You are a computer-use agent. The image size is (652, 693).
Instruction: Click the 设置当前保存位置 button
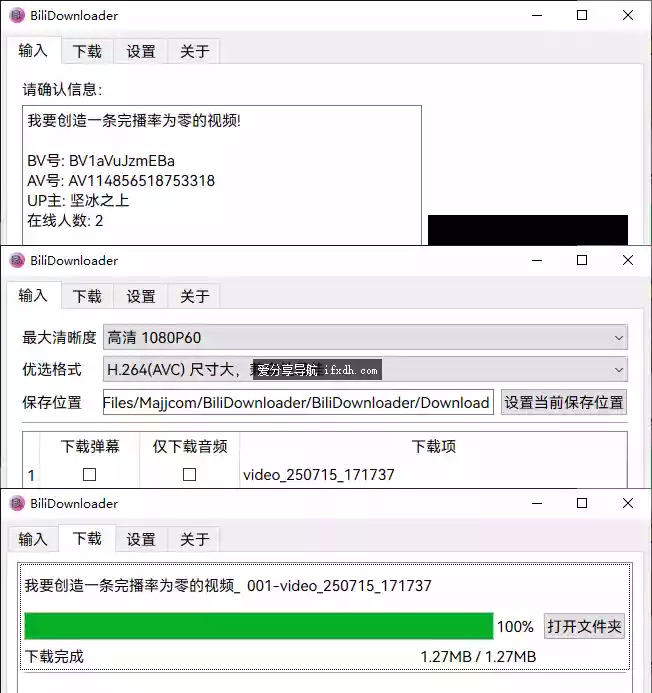(564, 402)
